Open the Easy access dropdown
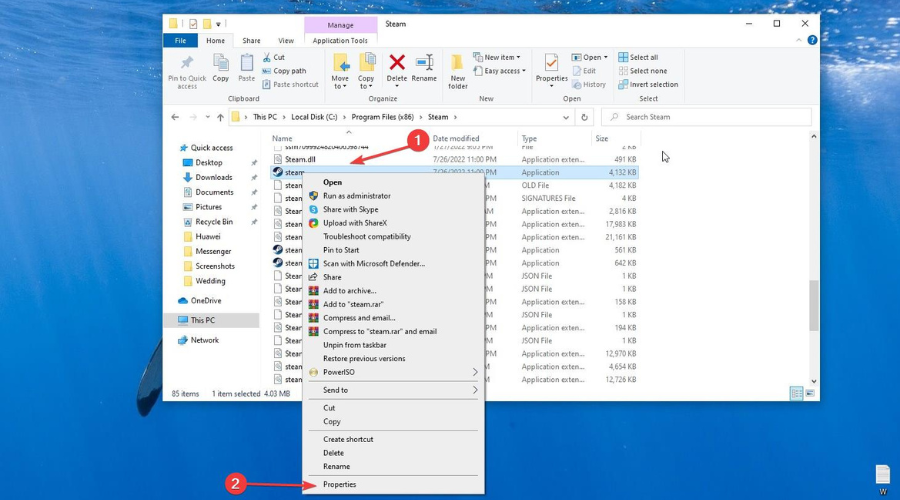Screen dimensions: 900x500 click(x=499, y=71)
